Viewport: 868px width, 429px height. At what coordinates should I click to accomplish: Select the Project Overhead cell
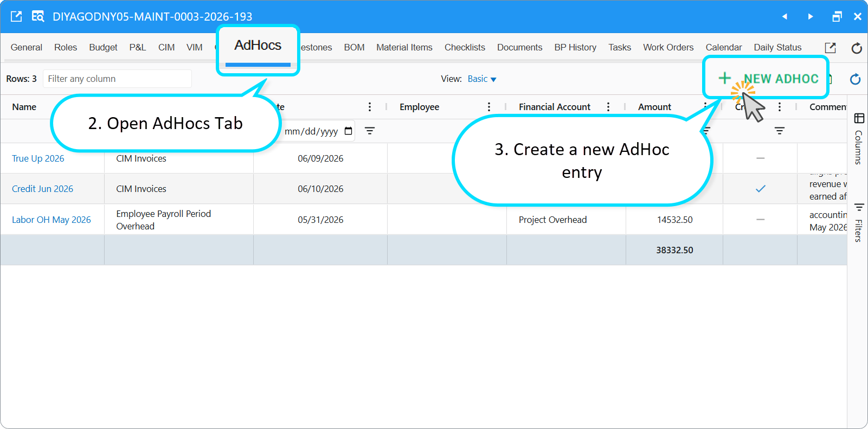[x=566, y=220]
